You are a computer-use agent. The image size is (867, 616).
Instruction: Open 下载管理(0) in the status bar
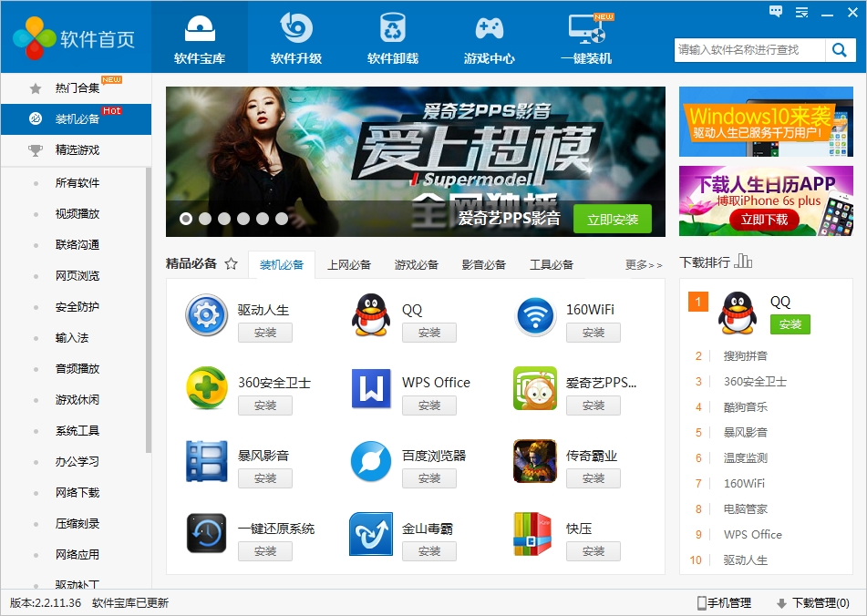point(813,602)
